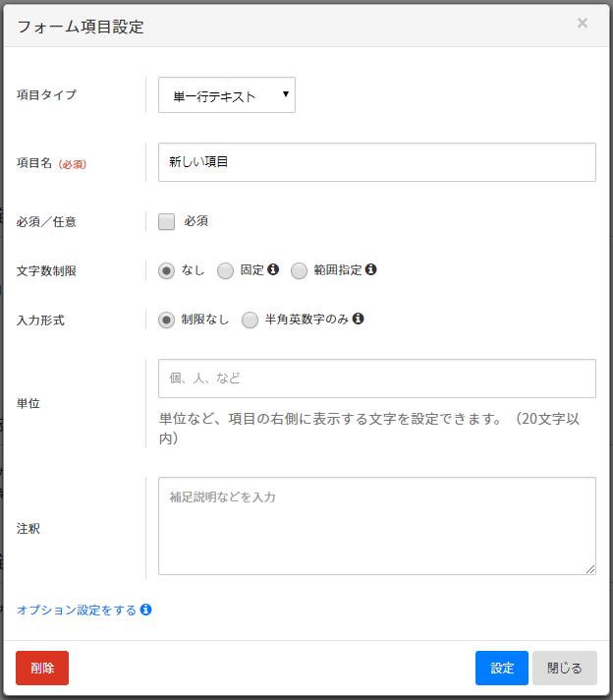Click info icon next to 範囲指定
The height and width of the screenshot is (700, 613).
tap(371, 269)
